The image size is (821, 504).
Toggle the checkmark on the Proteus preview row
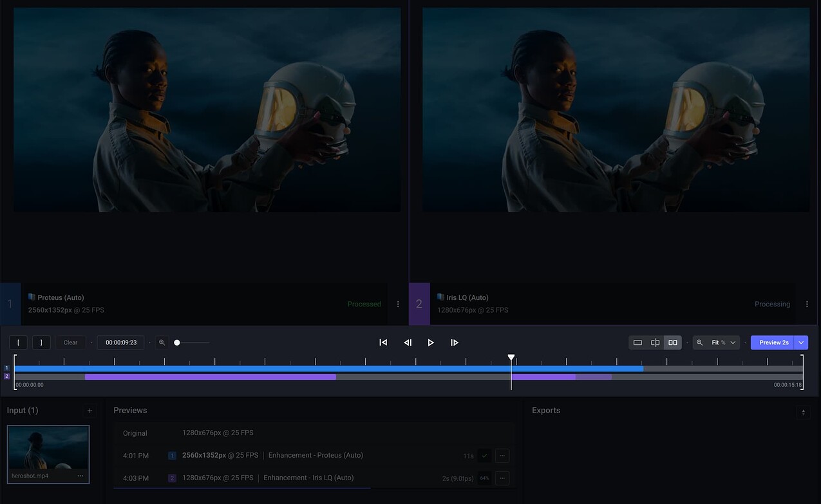[484, 455]
